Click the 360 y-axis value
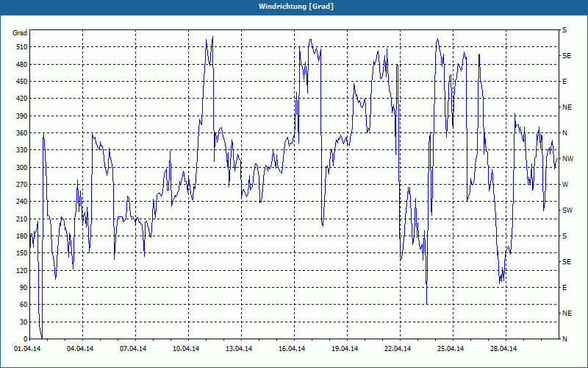Screen dimensions: 588x368 pyautogui.click(x=22, y=133)
